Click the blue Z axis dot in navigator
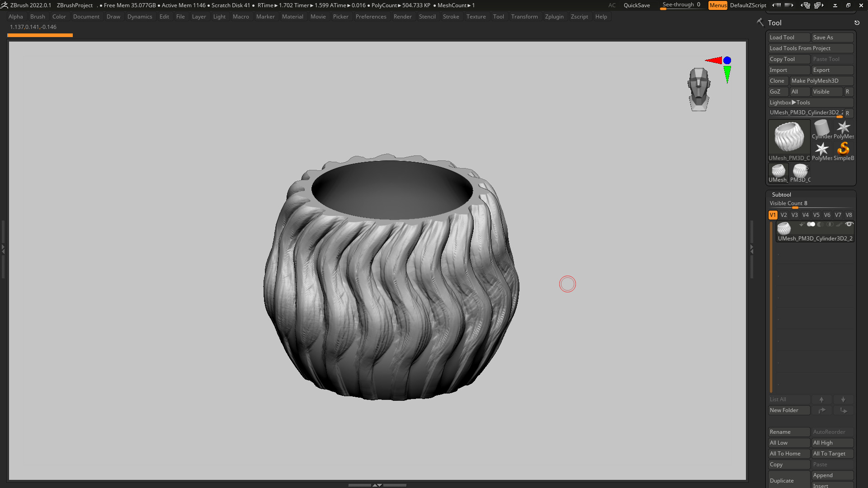868x488 pixels. (x=727, y=60)
